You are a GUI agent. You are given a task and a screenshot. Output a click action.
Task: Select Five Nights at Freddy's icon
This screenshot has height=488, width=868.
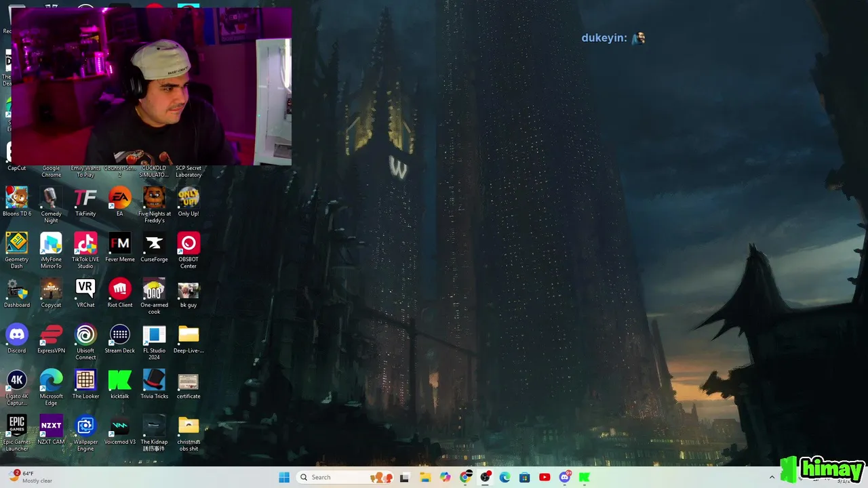pos(154,205)
